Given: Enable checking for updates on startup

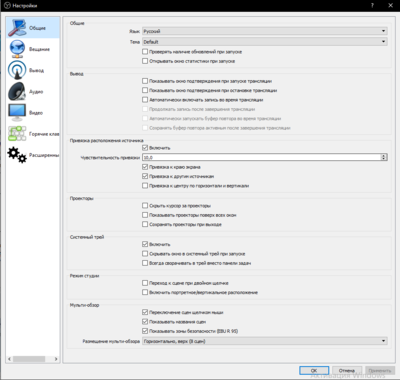Looking at the screenshot, I should coord(145,52).
